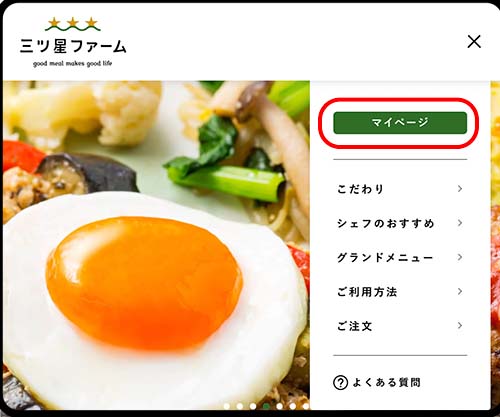This screenshot has width=500, height=417.
Task: Click the arrow icon beside ご利用方法
Action: click(x=460, y=291)
